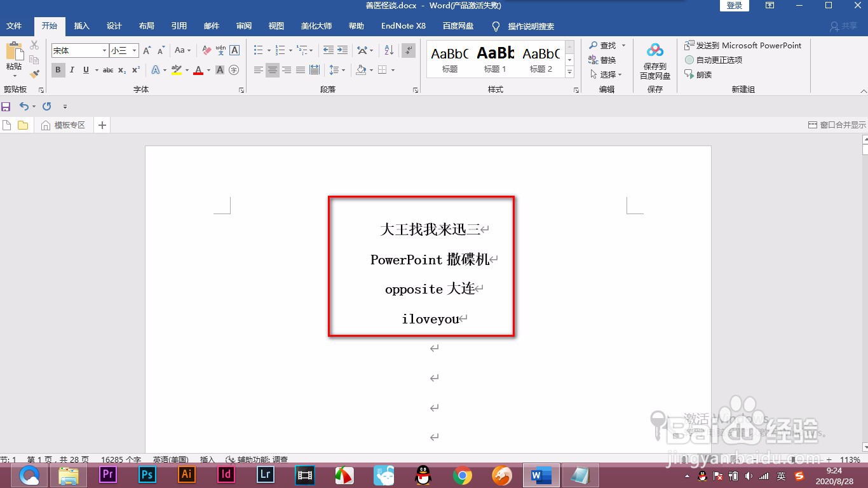Toggle italic formatting
The height and width of the screenshot is (488, 868).
72,70
